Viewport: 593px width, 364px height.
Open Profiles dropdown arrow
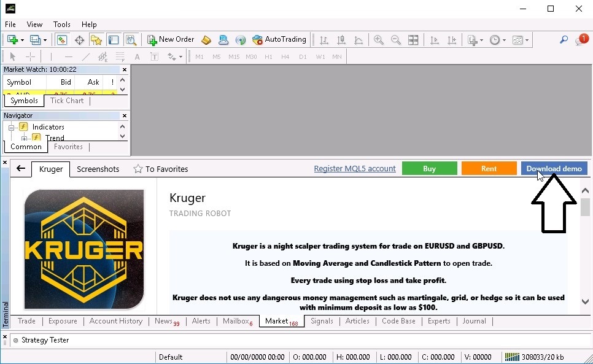tap(45, 40)
